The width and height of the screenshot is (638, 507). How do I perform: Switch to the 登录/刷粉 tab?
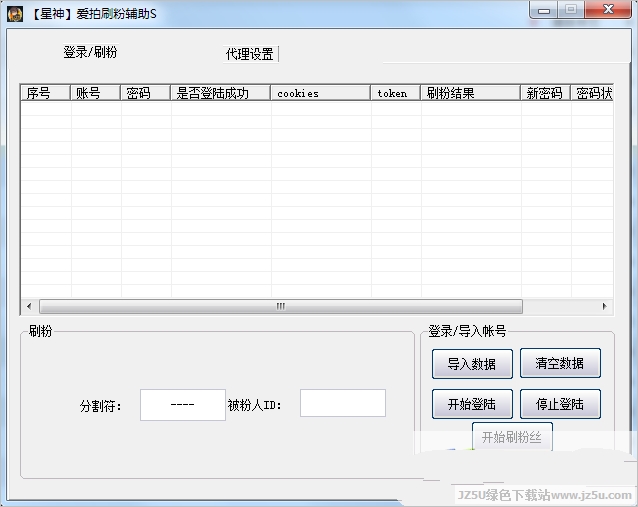click(90, 52)
